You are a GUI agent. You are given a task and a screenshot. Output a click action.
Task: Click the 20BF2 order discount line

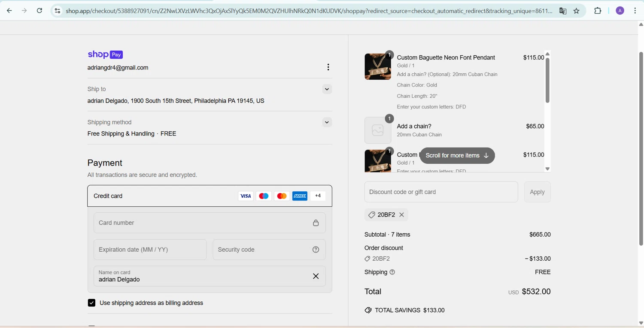pyautogui.click(x=377, y=259)
